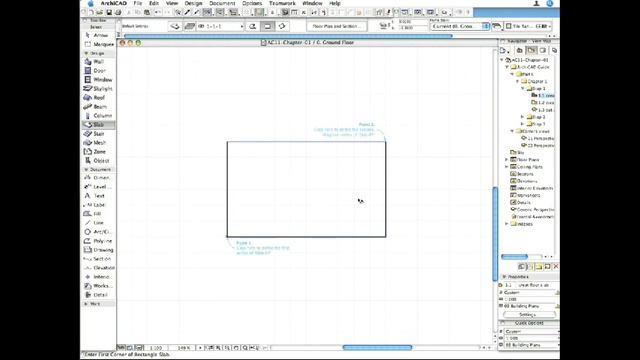Select the Beam tool
640x360 pixels.
click(x=98, y=107)
